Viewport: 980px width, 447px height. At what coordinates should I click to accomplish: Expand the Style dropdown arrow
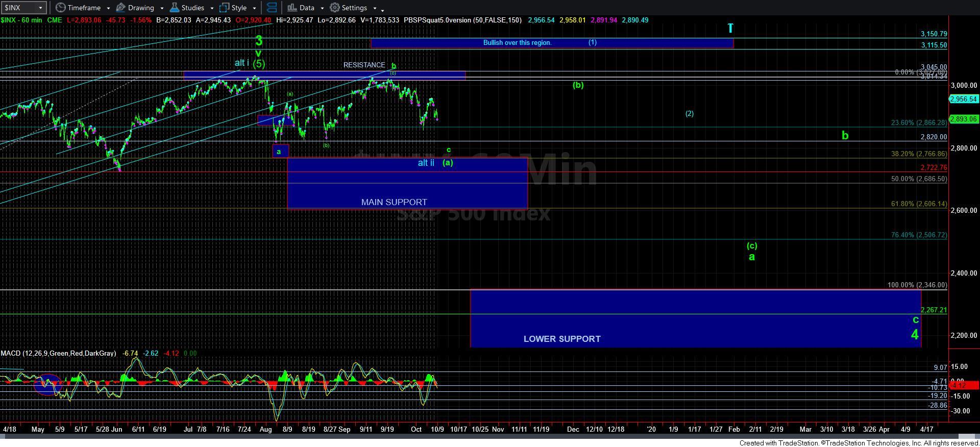tap(254, 8)
